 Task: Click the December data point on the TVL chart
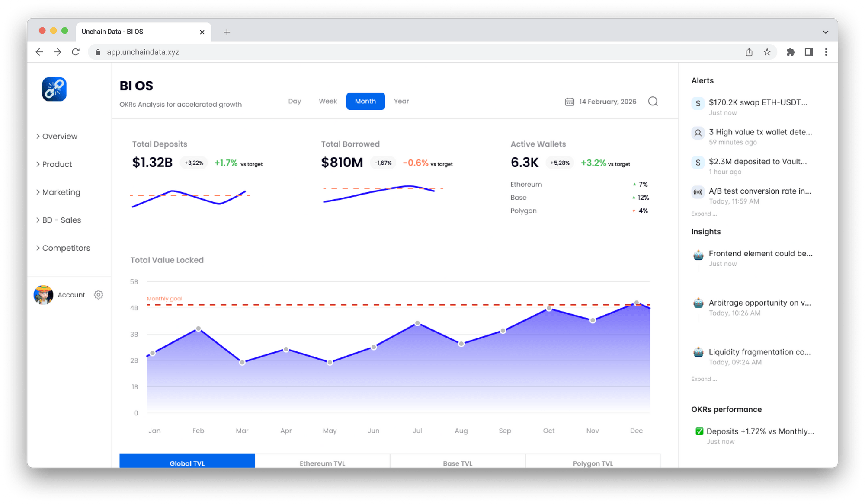click(x=636, y=303)
